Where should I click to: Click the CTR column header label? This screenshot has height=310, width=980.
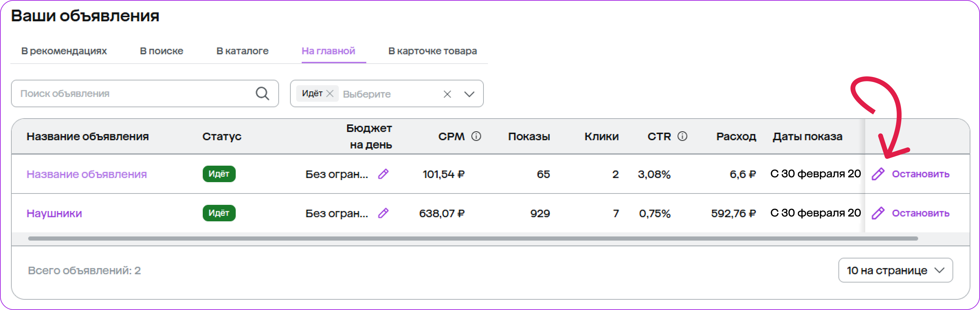click(x=659, y=136)
